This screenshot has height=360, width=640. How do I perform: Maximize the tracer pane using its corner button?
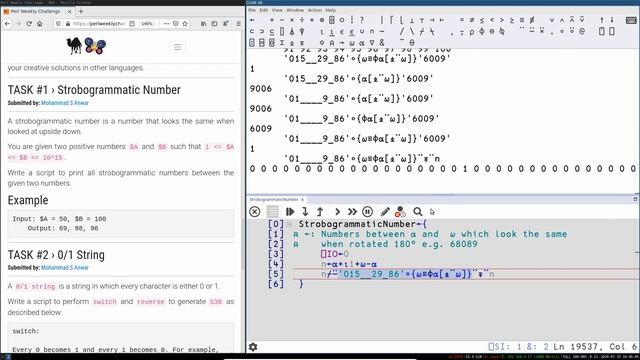click(635, 199)
